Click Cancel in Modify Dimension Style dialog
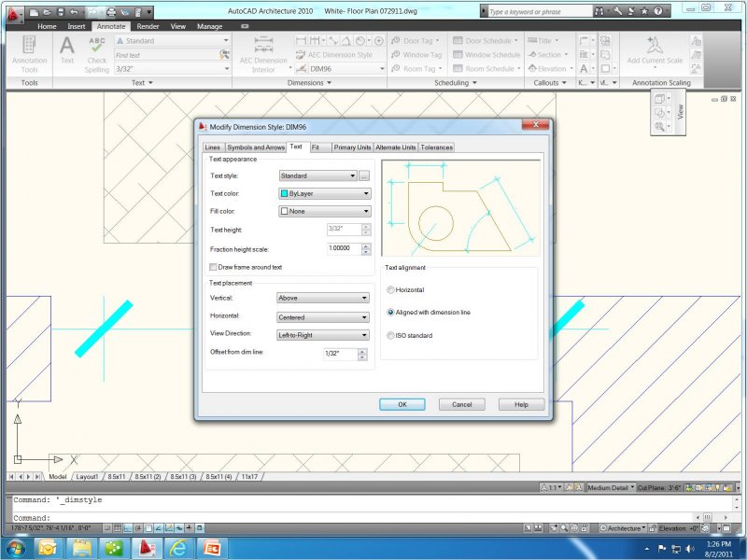 (x=461, y=404)
